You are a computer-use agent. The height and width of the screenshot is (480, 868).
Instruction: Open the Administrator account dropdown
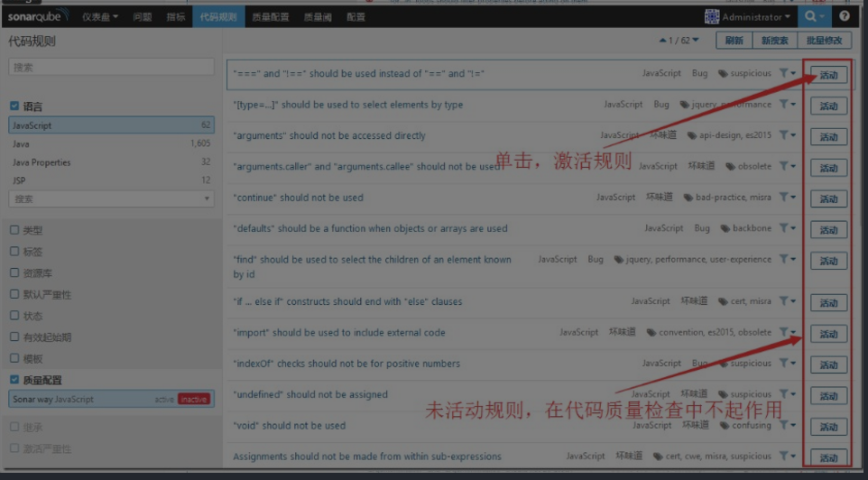pyautogui.click(x=756, y=17)
